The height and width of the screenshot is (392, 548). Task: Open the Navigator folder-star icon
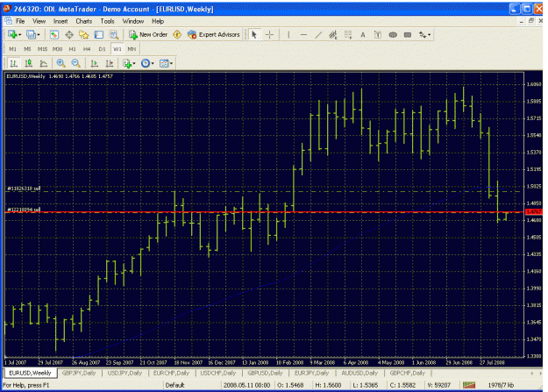pos(84,34)
